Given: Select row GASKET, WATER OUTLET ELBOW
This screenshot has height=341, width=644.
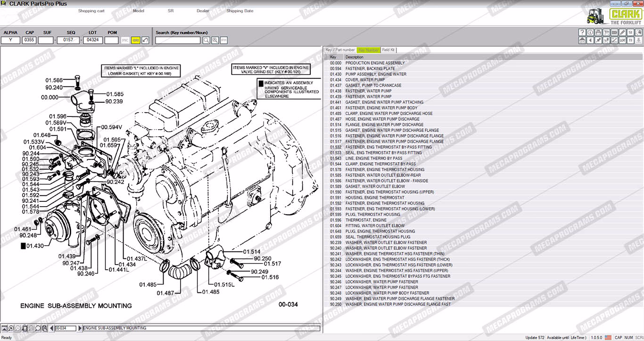Looking at the screenshot, I should [x=483, y=186].
